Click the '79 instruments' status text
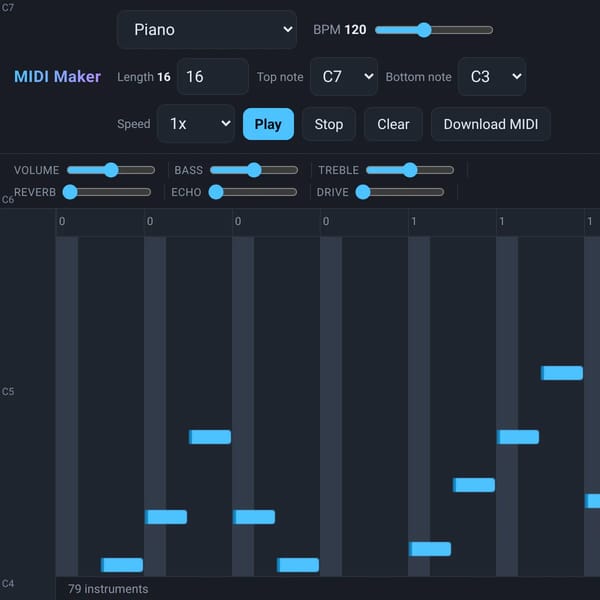 108,589
